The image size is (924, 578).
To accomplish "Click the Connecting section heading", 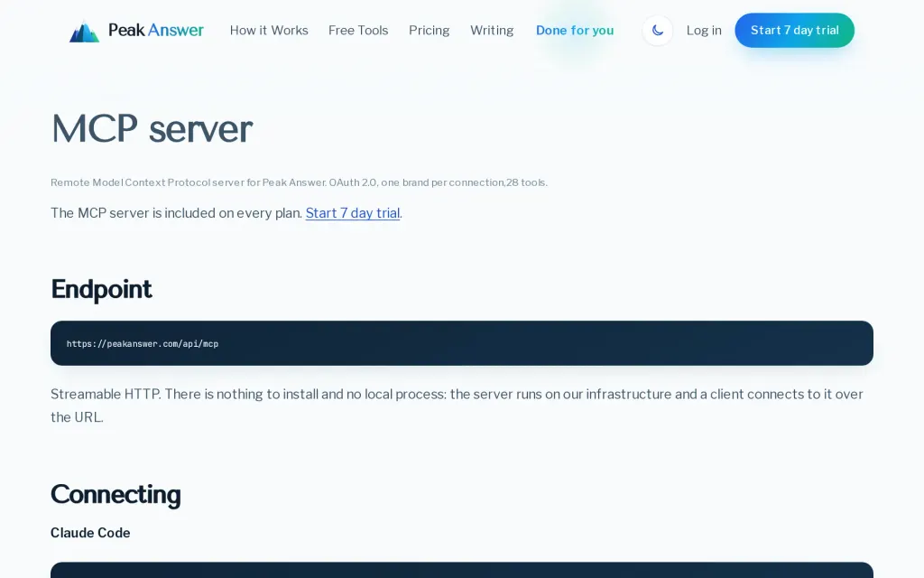I will [115, 494].
